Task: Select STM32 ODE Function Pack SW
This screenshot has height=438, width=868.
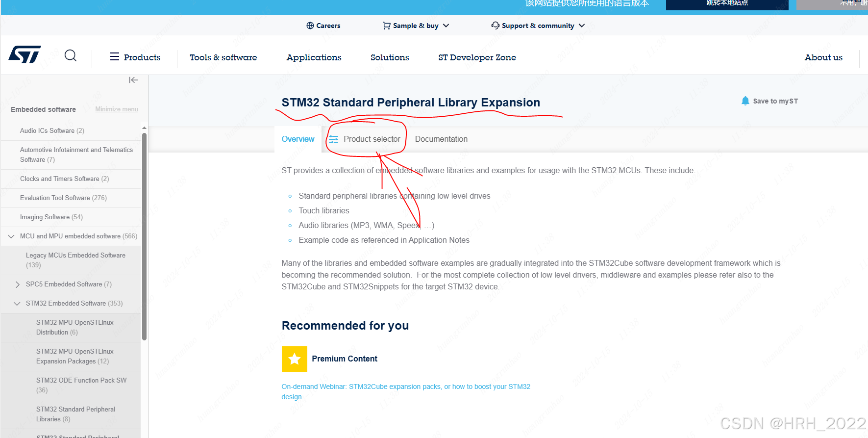Action: point(81,386)
